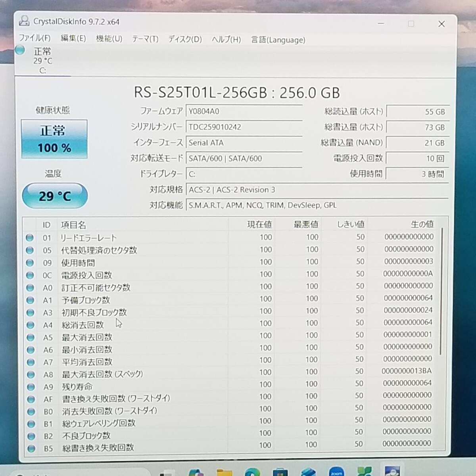Click the 最悪値 column header
The image size is (476, 476).
pyautogui.click(x=298, y=224)
